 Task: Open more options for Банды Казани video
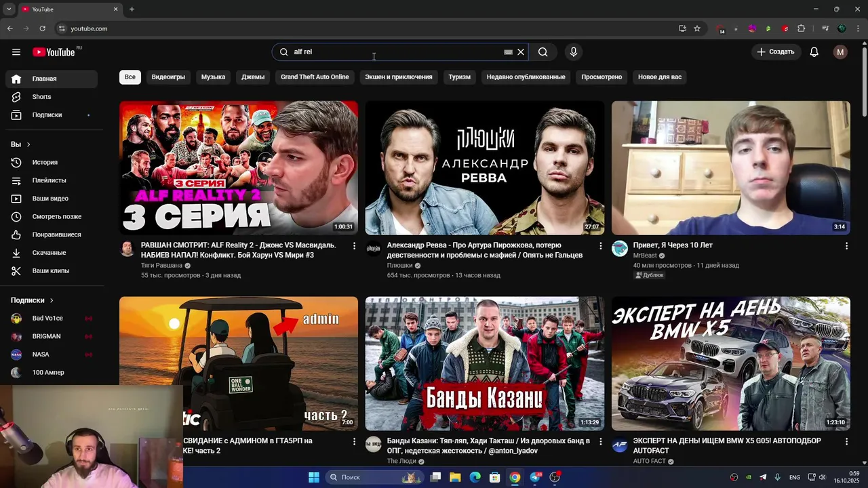click(600, 441)
